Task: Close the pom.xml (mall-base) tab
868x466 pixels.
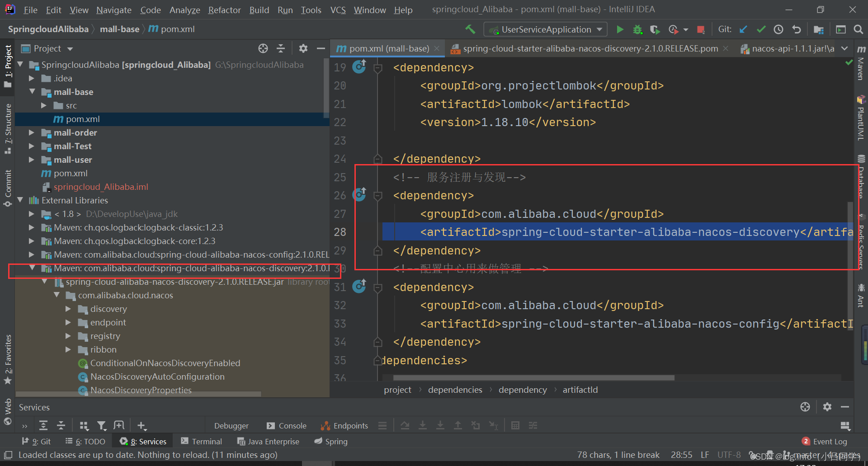Action: pyautogui.click(x=437, y=48)
